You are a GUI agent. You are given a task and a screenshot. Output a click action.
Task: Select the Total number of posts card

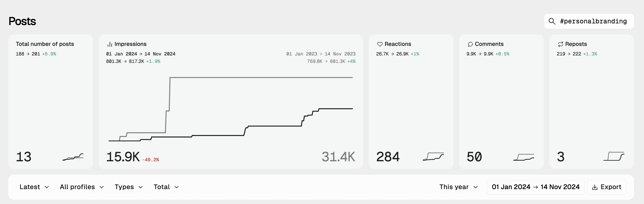pos(50,102)
